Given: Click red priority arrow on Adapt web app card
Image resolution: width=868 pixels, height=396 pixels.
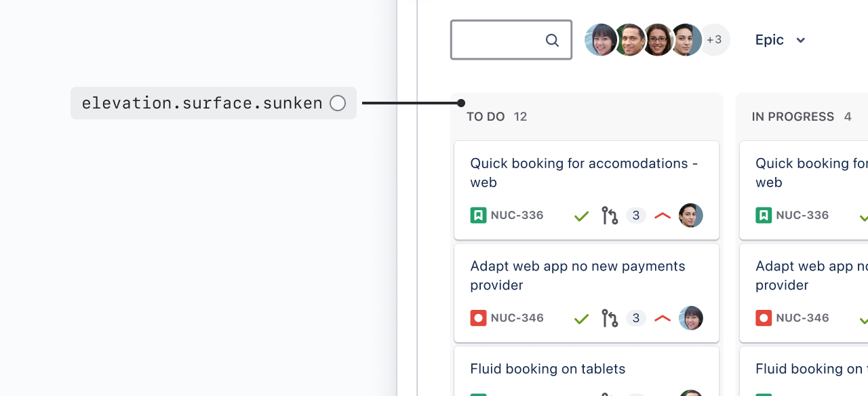Looking at the screenshot, I should 663,318.
